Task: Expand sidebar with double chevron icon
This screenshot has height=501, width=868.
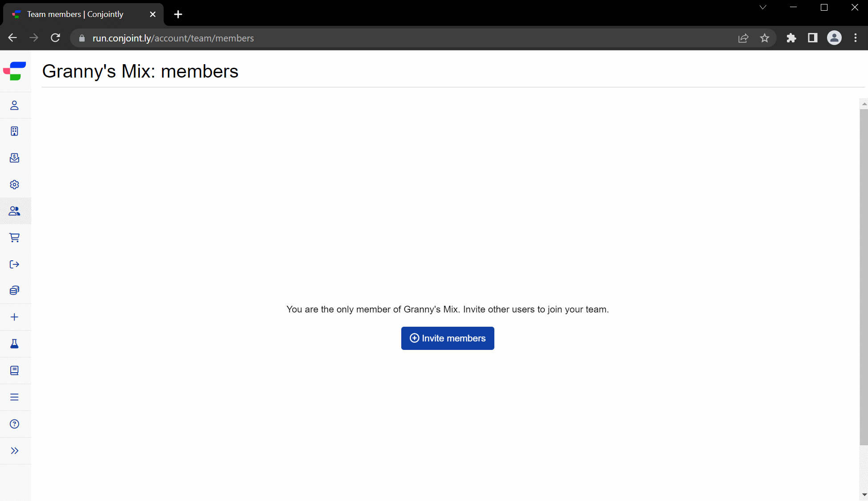Action: point(14,451)
